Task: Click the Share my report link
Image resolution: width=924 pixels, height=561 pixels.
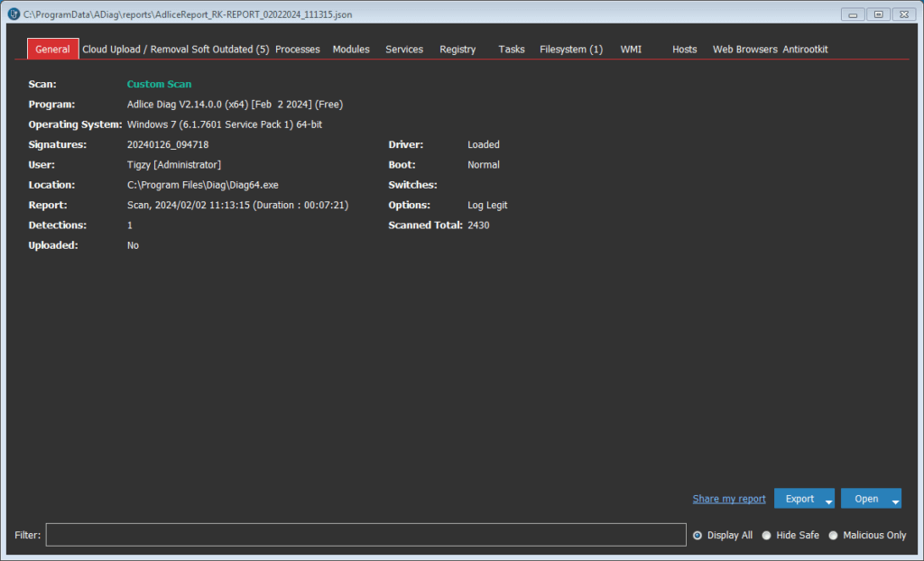Action: pos(729,499)
